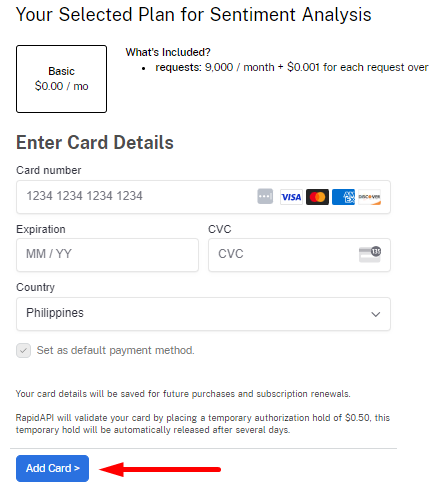
Task: Click the Set as default payment method label
Action: 115,350
